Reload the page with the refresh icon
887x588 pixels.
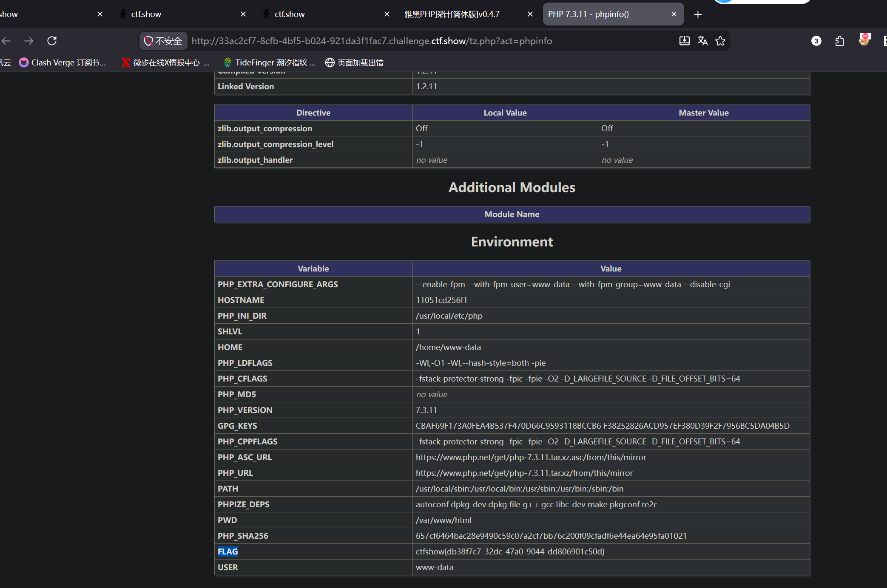[52, 41]
